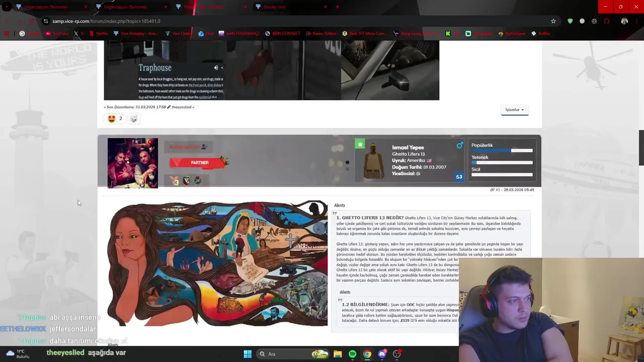The width and height of the screenshot is (644, 362).
Task: Open Spotify from the taskbar
Action: click(352, 354)
